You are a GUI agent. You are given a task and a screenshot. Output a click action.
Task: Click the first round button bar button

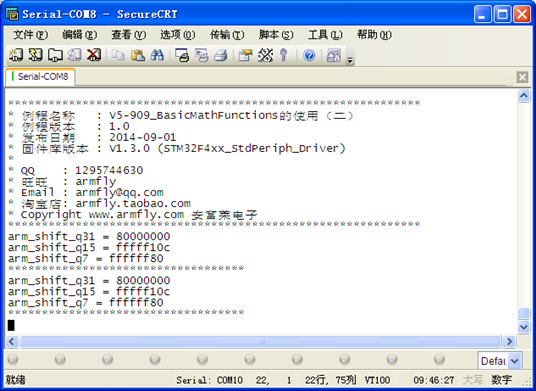13,360
